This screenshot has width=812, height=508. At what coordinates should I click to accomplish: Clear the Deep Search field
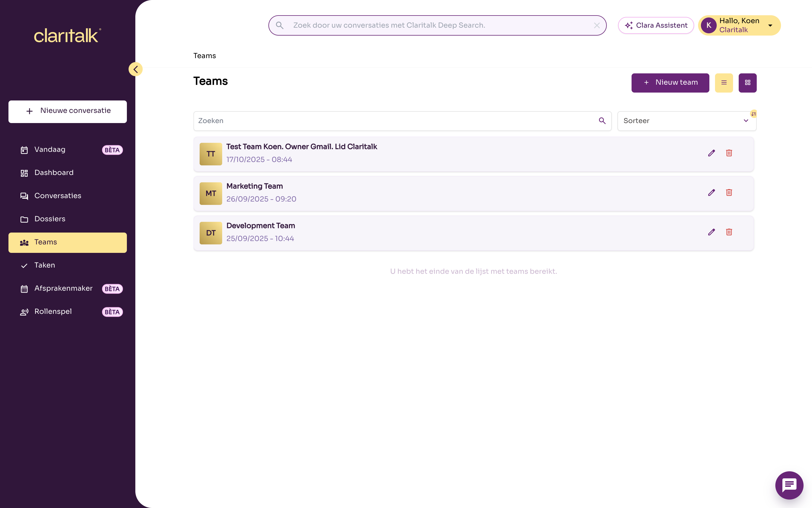[x=597, y=25]
